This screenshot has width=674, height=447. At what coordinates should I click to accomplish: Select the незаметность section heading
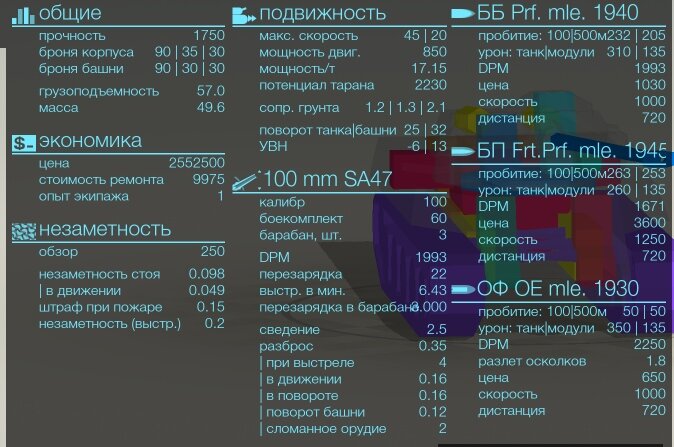coord(105,230)
